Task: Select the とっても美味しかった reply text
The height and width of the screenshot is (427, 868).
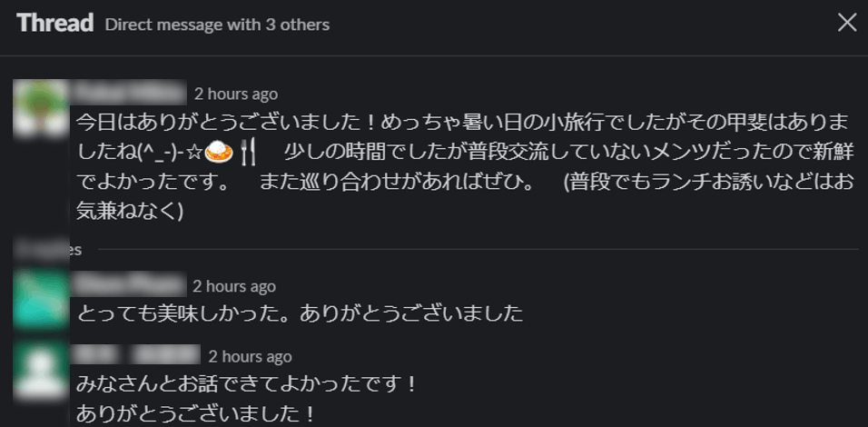Action: pos(300,313)
